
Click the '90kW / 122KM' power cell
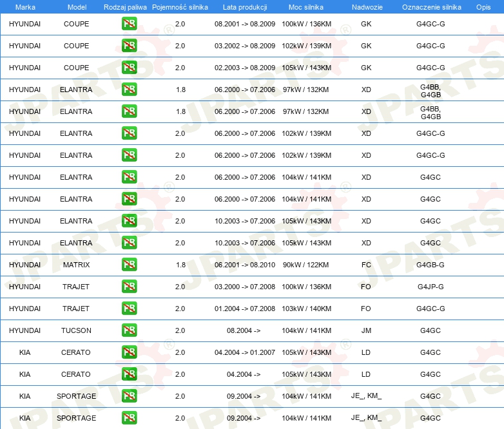pos(305,265)
